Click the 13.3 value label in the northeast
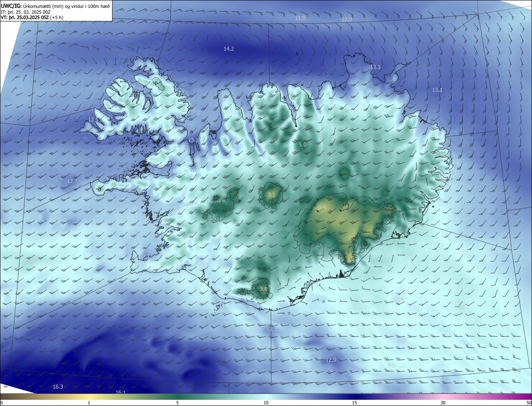532x406 pixels. tap(375, 67)
